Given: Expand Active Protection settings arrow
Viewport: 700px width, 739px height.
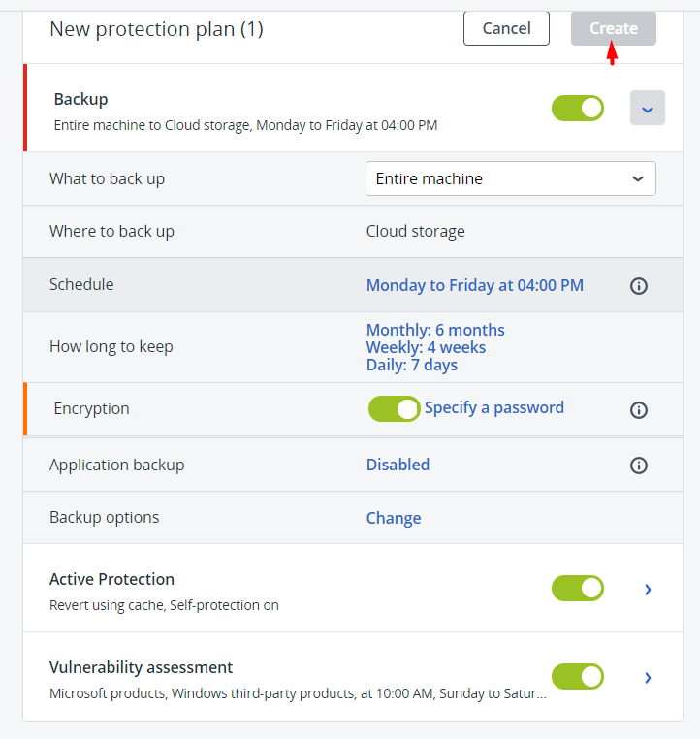Looking at the screenshot, I should (648, 589).
